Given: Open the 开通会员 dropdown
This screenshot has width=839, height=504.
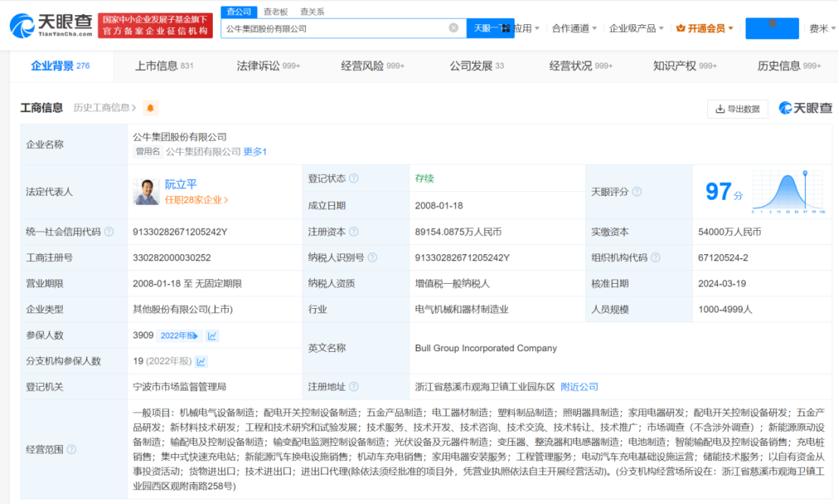Looking at the screenshot, I should (704, 28).
